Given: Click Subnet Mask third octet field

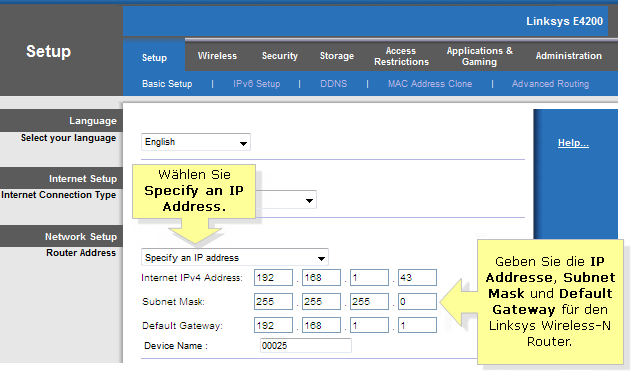Looking at the screenshot, I should 369,301.
